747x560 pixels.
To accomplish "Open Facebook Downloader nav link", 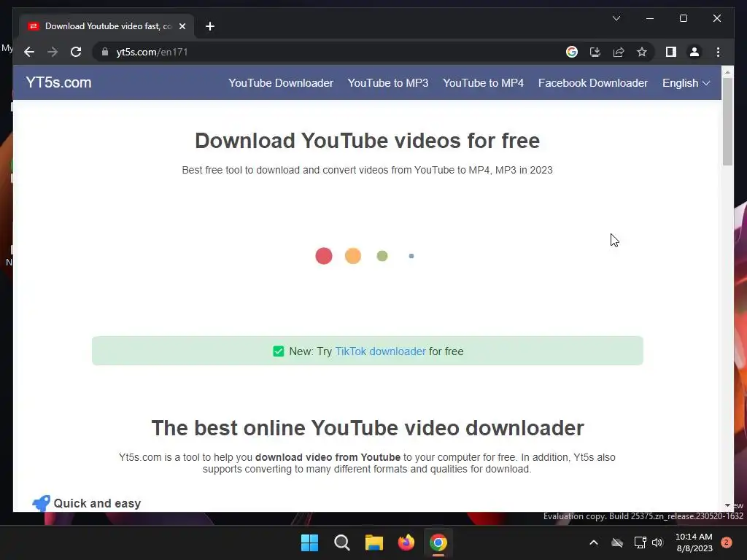I will point(592,83).
